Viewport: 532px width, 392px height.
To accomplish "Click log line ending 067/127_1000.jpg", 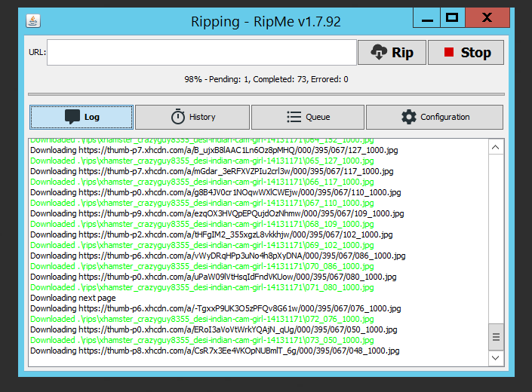I will point(214,151).
